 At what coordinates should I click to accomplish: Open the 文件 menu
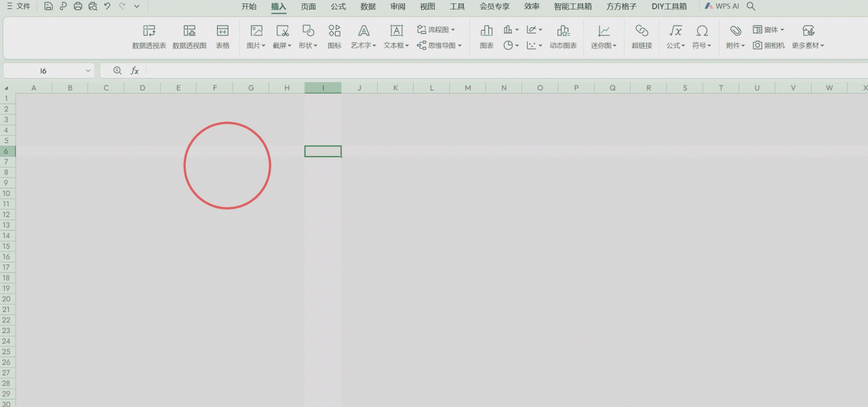point(18,6)
